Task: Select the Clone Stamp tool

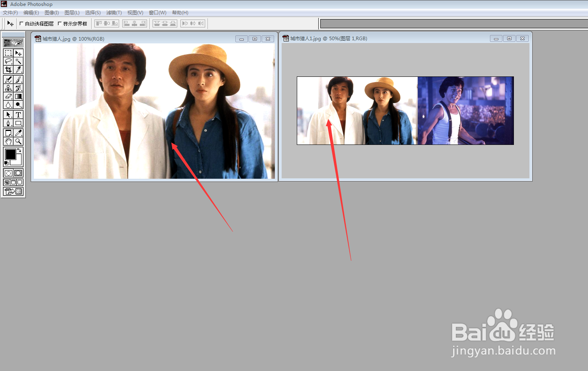Action: (x=8, y=88)
